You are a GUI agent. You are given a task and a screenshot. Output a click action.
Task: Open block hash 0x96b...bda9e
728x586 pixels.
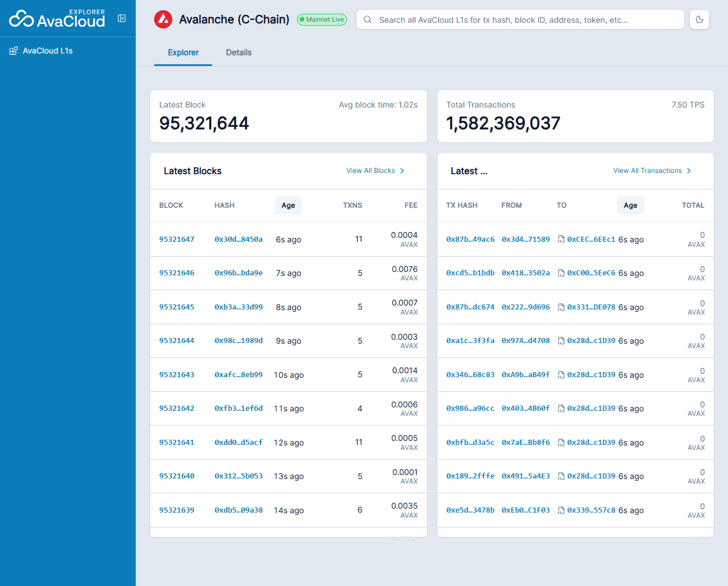click(x=238, y=273)
